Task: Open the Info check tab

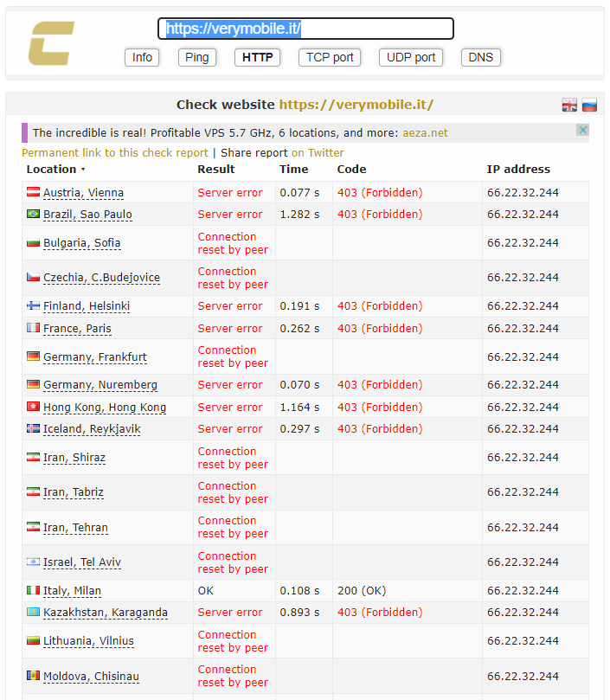Action: tap(143, 57)
